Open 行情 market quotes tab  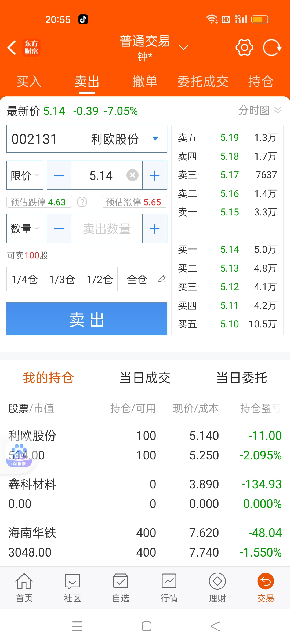click(x=169, y=588)
